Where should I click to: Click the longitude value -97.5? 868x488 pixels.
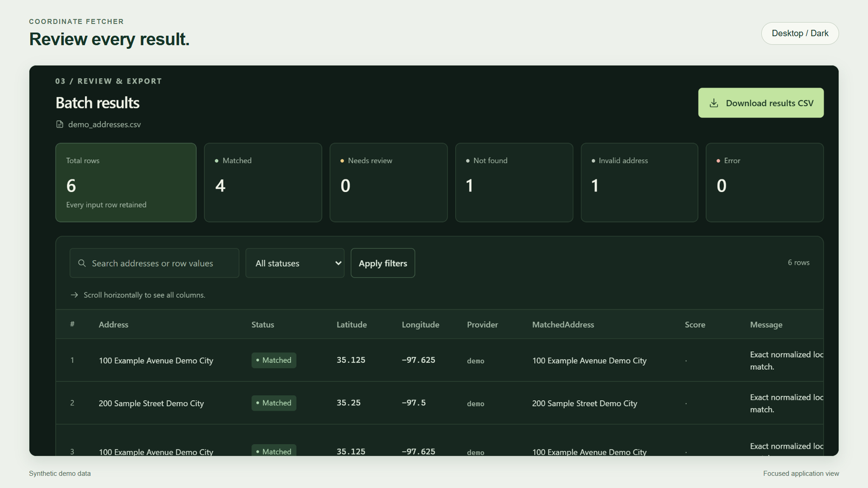pyautogui.click(x=413, y=403)
